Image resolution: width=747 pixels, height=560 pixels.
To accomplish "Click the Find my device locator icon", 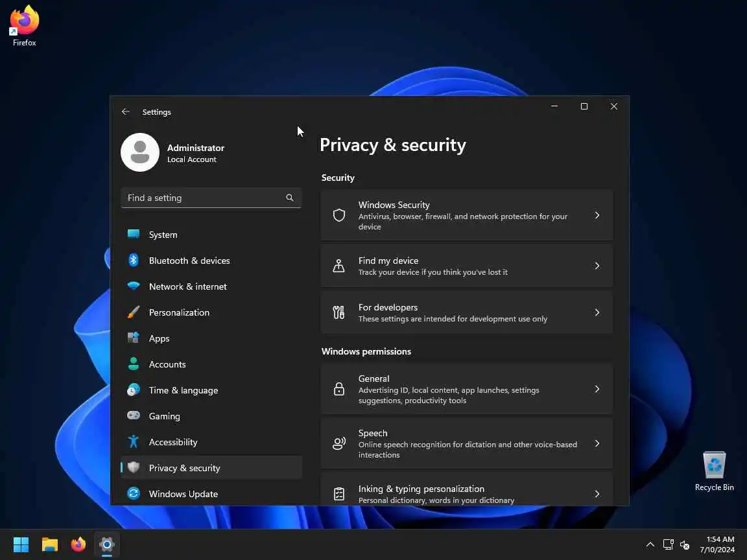I will point(338,266).
